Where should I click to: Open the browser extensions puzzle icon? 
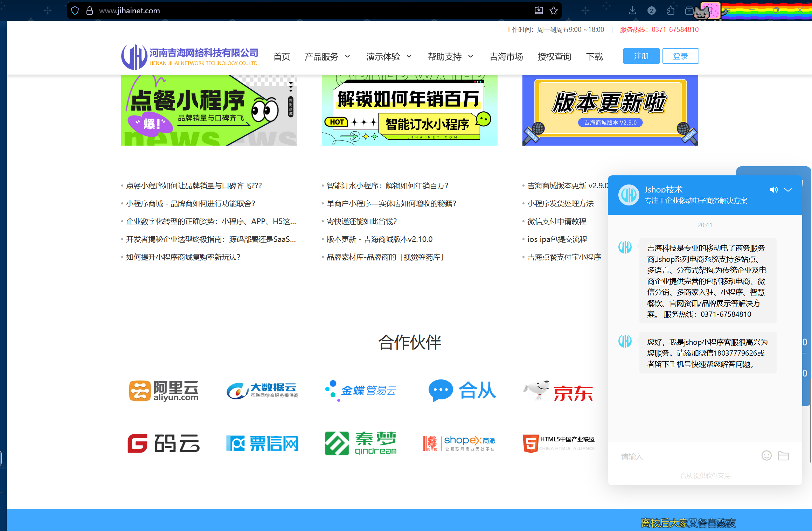tap(671, 11)
